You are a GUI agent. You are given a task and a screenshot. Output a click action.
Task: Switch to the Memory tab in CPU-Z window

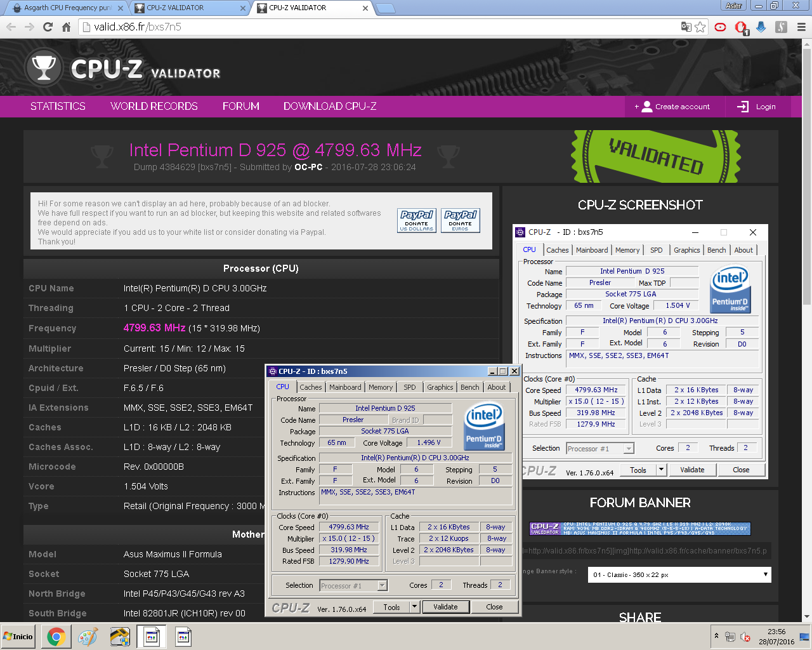click(381, 387)
